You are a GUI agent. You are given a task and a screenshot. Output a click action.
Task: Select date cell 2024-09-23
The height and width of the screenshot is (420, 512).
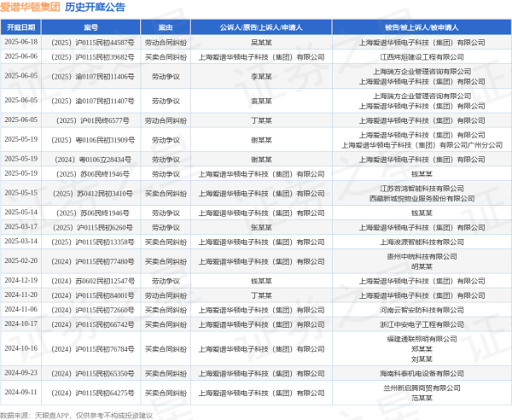[20, 373]
